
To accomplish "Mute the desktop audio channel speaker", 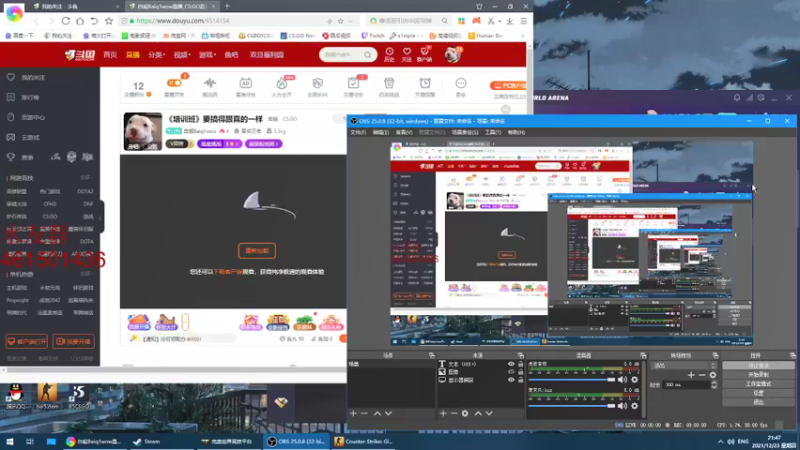I will click(622, 380).
